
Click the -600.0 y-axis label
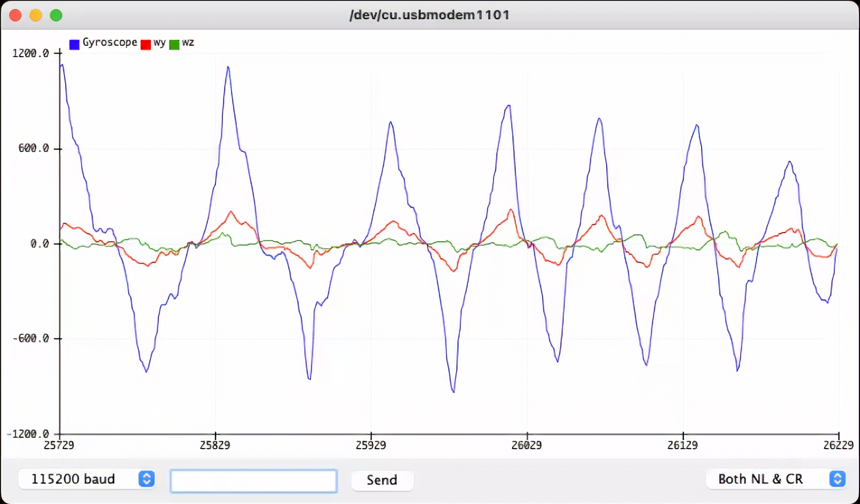tap(30, 338)
